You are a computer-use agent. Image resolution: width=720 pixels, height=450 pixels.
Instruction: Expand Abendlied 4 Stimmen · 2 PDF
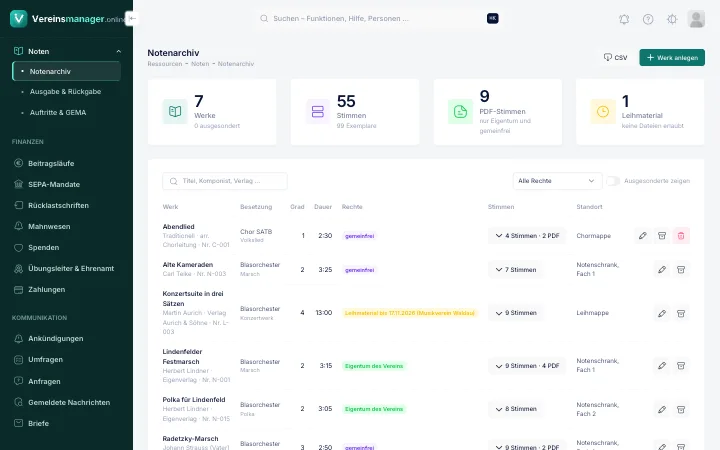tap(527, 236)
